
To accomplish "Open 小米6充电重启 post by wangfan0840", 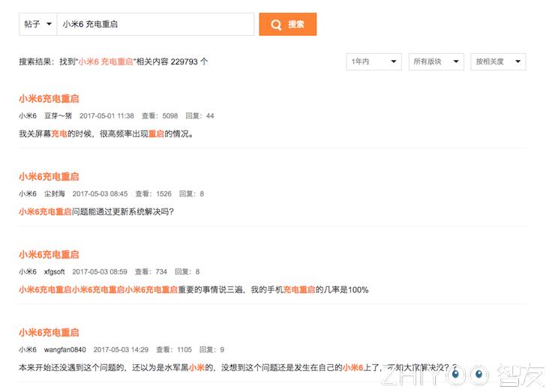I will [49, 332].
